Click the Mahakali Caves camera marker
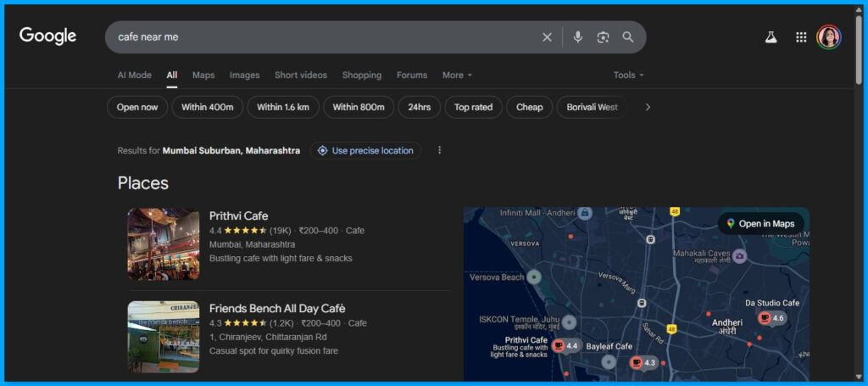 tap(739, 256)
